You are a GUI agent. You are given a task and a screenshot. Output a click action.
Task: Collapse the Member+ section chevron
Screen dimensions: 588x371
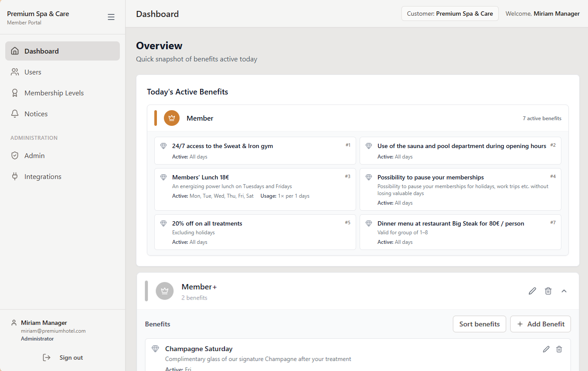pyautogui.click(x=564, y=290)
